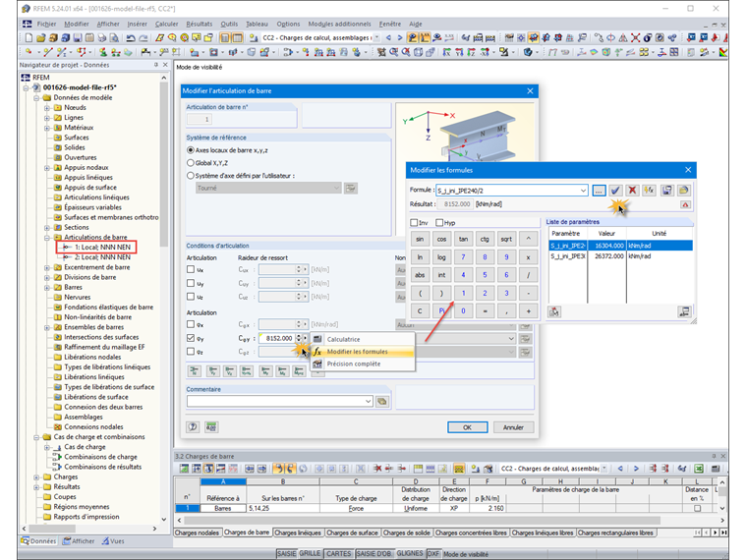Click the number 7 calculator key
747x560 pixels.
click(x=463, y=257)
